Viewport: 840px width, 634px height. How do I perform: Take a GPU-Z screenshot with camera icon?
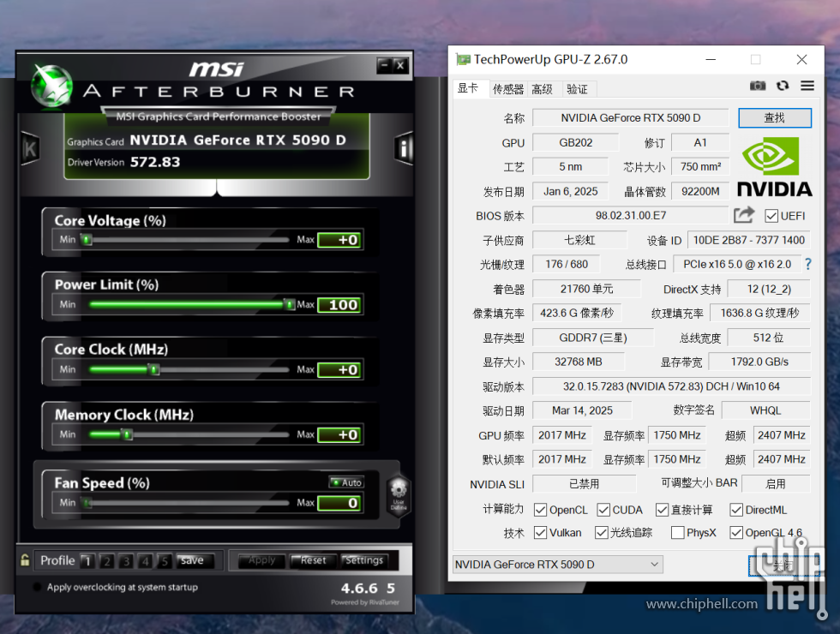tap(758, 86)
